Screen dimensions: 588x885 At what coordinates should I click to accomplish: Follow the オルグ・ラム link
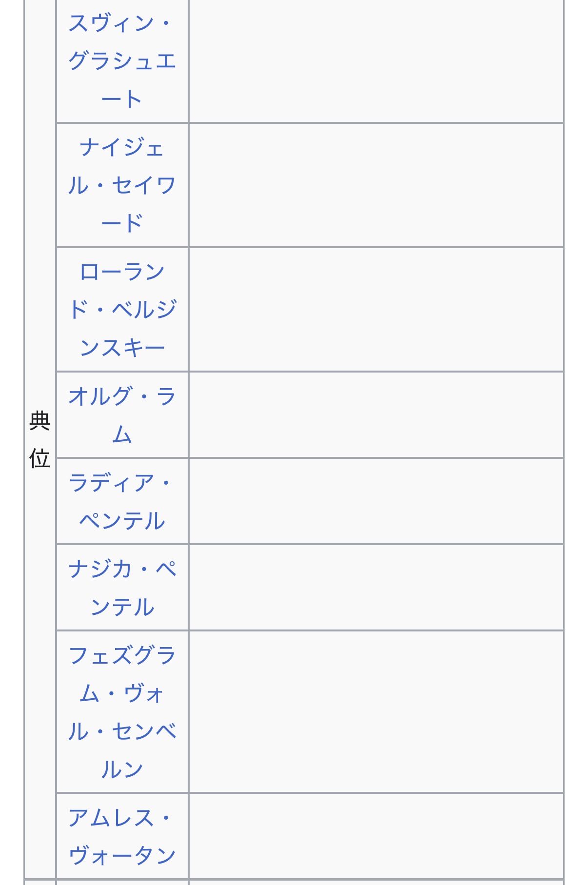coord(122,414)
